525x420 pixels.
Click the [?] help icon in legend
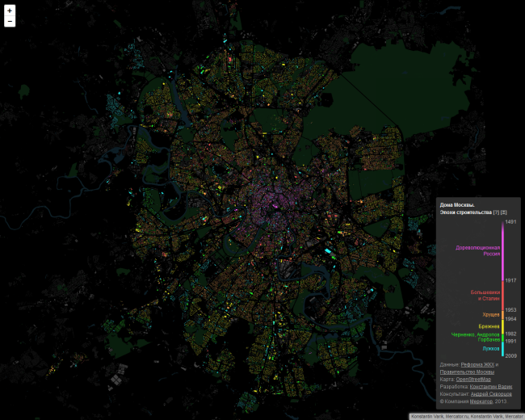496,212
